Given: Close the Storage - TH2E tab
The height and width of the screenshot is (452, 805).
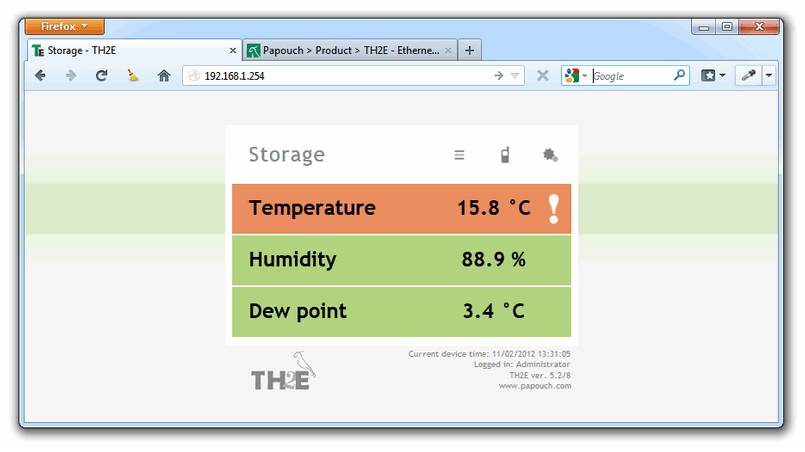Looking at the screenshot, I should (233, 50).
